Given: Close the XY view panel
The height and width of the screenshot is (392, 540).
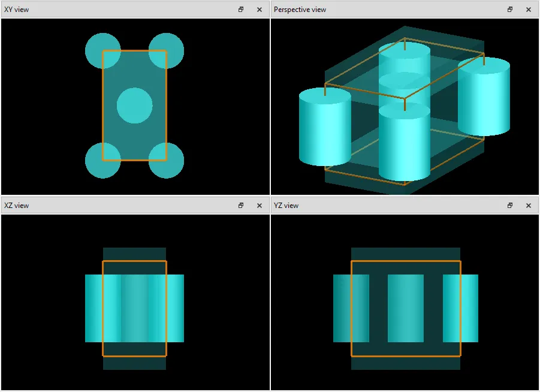Looking at the screenshot, I should (x=259, y=10).
